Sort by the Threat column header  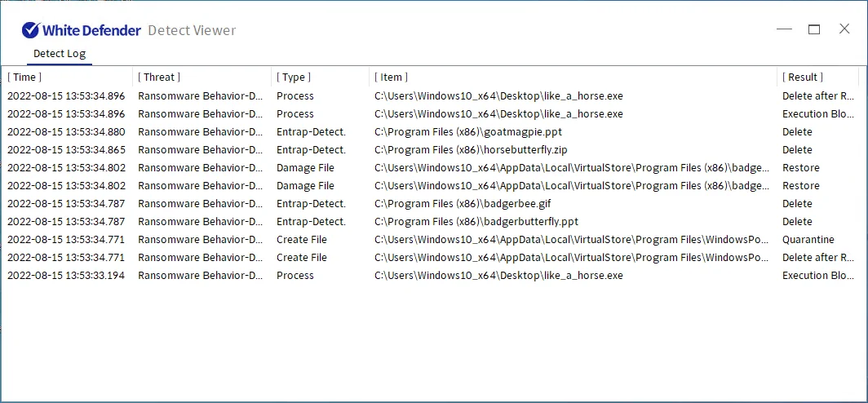pos(159,77)
